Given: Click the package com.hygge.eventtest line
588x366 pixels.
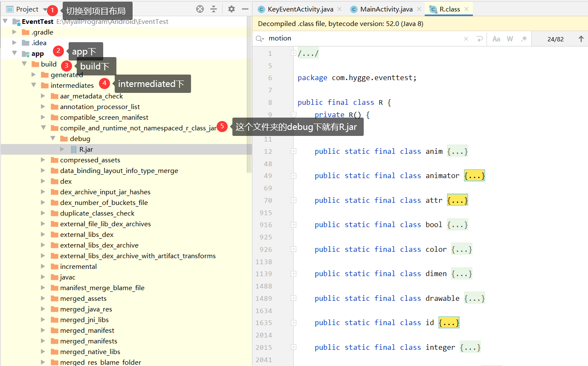Looking at the screenshot, I should pos(357,78).
